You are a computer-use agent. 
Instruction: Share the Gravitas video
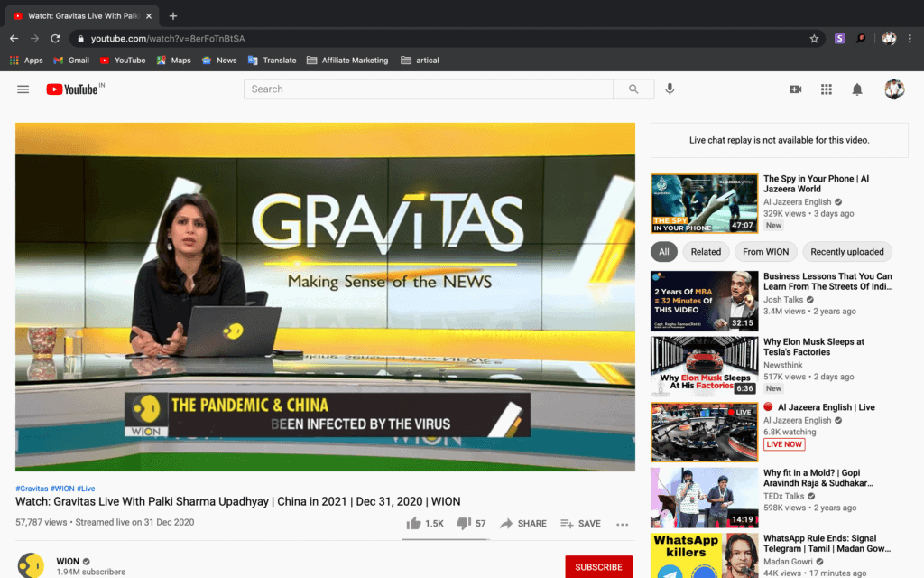click(x=523, y=523)
